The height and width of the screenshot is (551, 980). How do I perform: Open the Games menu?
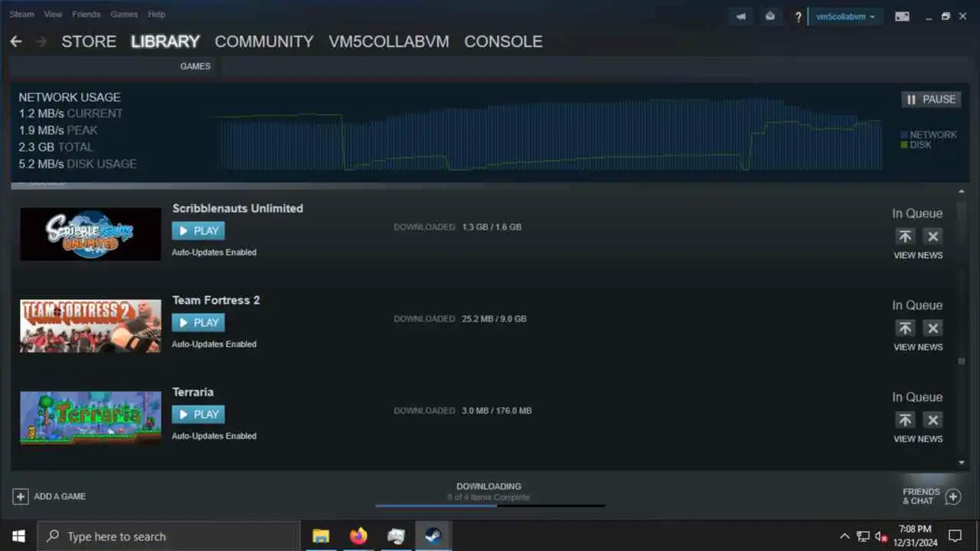[x=124, y=15]
